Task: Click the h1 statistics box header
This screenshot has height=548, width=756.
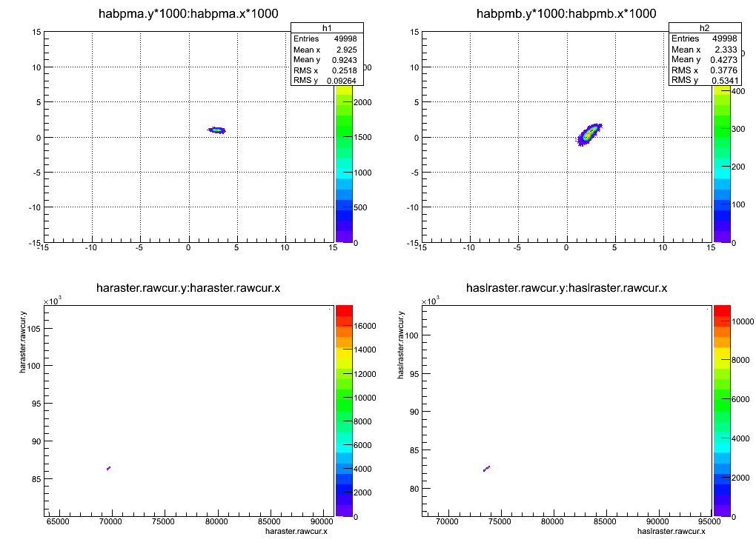Action: click(x=327, y=28)
